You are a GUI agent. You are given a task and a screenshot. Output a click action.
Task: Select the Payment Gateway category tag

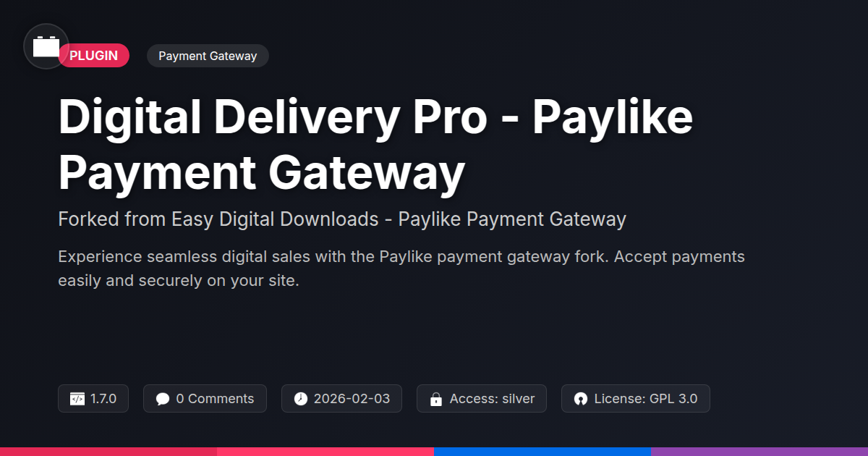tap(208, 56)
